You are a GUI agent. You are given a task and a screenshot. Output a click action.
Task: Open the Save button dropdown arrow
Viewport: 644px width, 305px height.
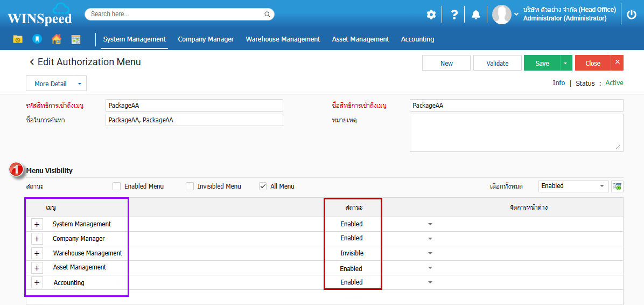pos(565,63)
